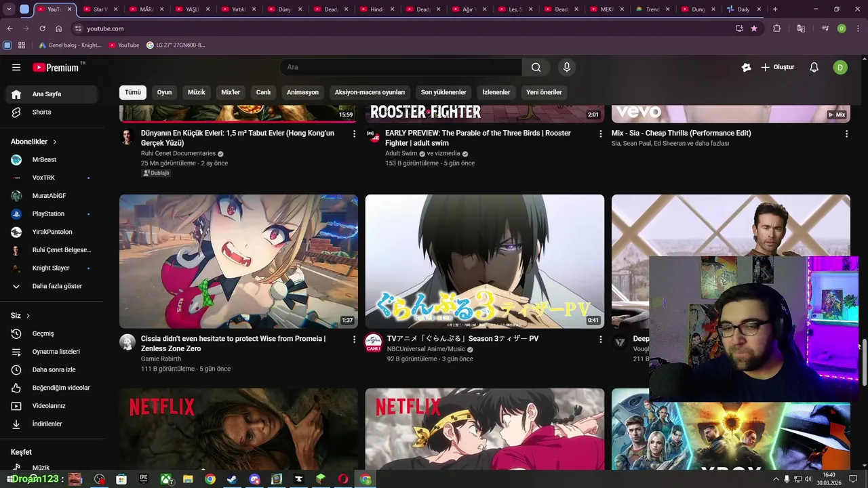Select the Mix'ler filter chip
868x488 pixels.
coord(231,92)
